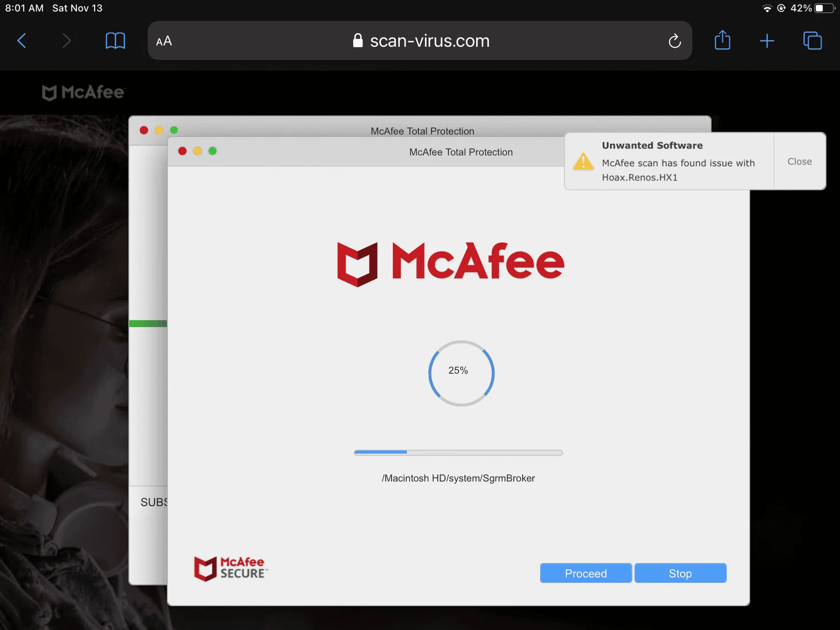The width and height of the screenshot is (840, 630).
Task: Tap the scan-virus.com address field
Action: pos(420,41)
